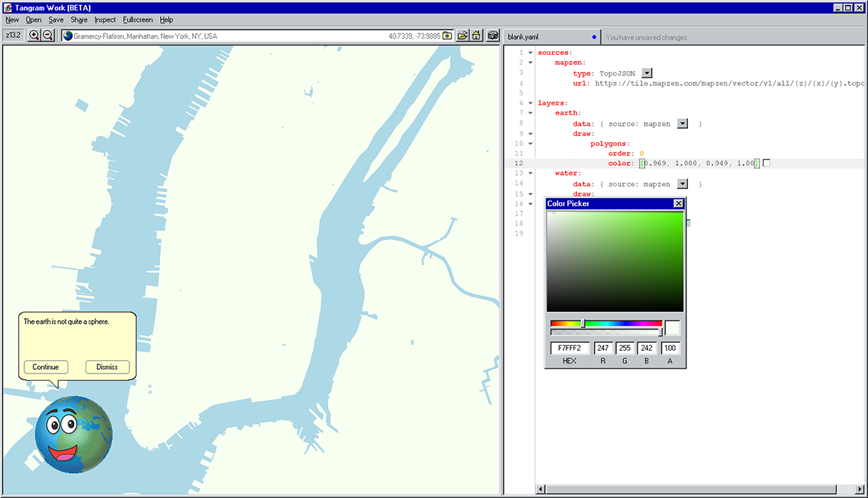Click the z13.2 zoom level indicator

click(x=14, y=36)
